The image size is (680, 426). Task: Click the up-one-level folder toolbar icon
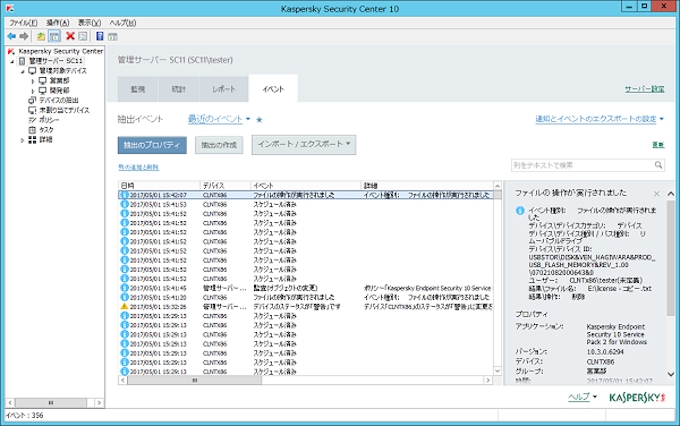pos(41,36)
